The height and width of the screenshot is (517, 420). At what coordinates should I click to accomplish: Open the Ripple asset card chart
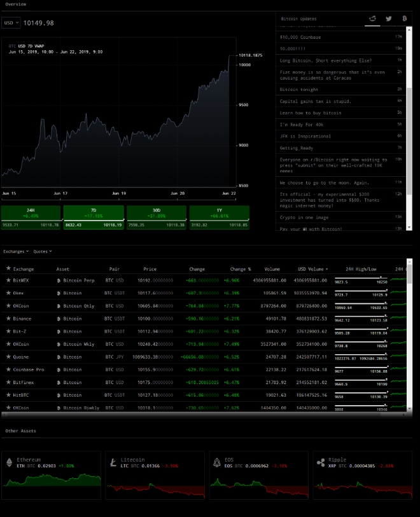tap(363, 475)
